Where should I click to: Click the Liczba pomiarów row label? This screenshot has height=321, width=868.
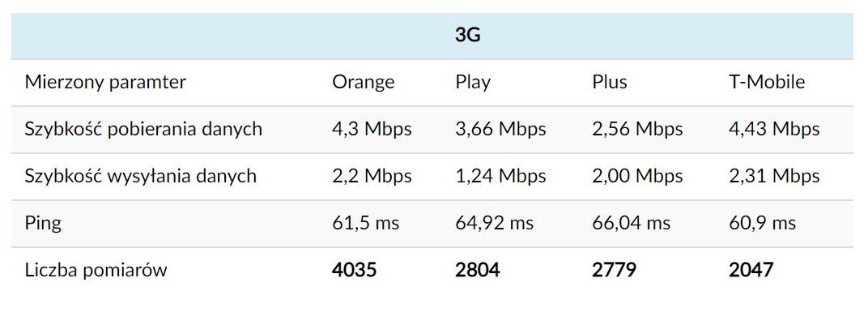[x=96, y=271]
